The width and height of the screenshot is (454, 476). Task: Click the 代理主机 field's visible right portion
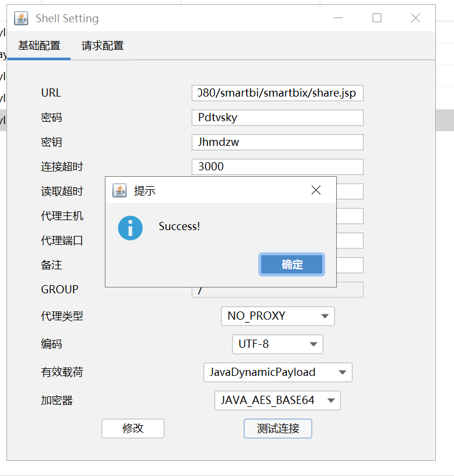350,216
